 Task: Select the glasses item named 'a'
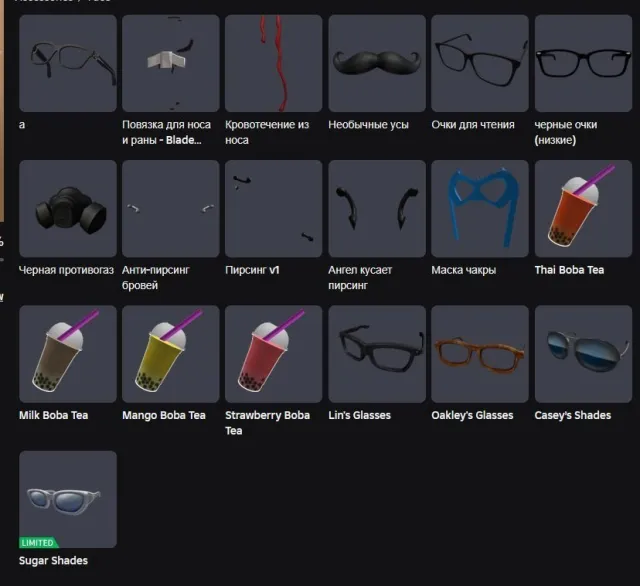[x=68, y=63]
